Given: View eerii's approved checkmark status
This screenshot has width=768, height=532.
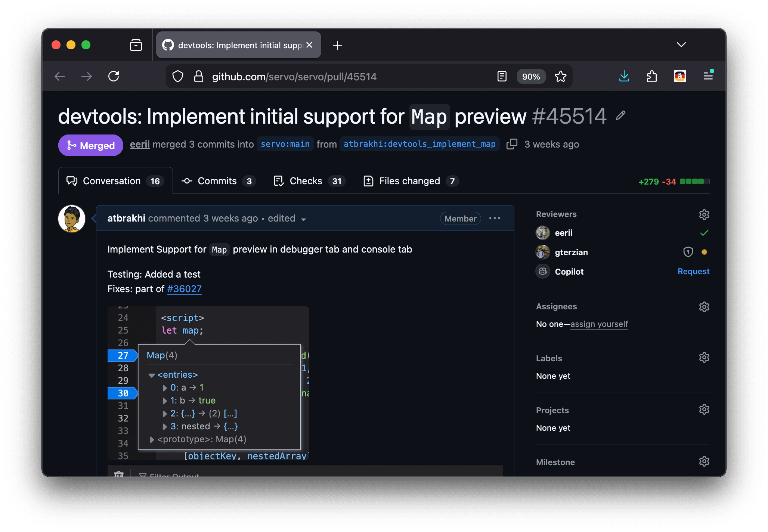Looking at the screenshot, I should coord(704,233).
